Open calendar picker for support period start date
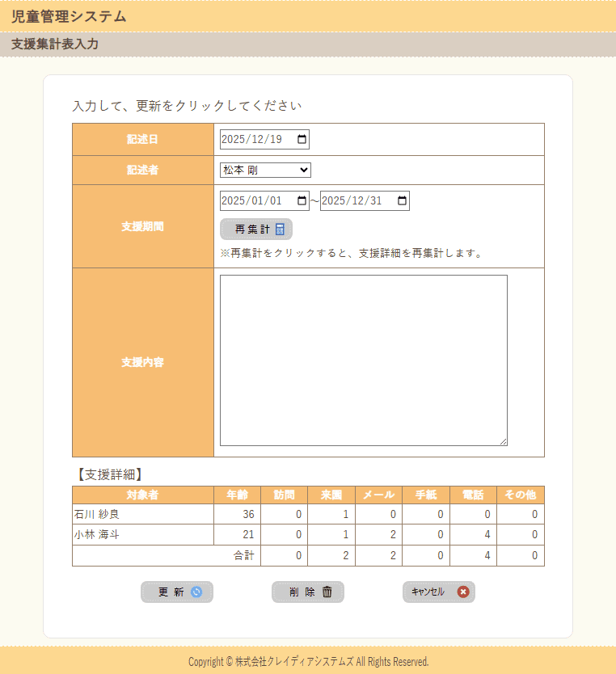Viewport: 616px width, 674px height. coord(302,201)
